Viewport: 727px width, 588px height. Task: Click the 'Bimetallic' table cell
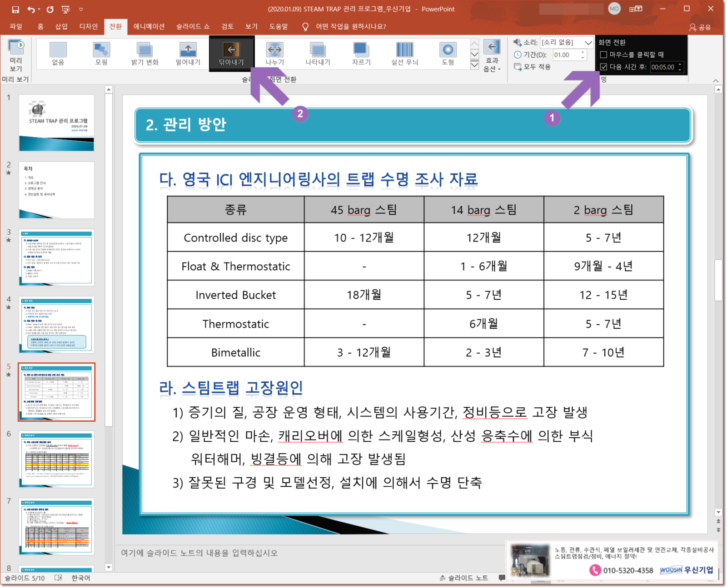point(235,352)
